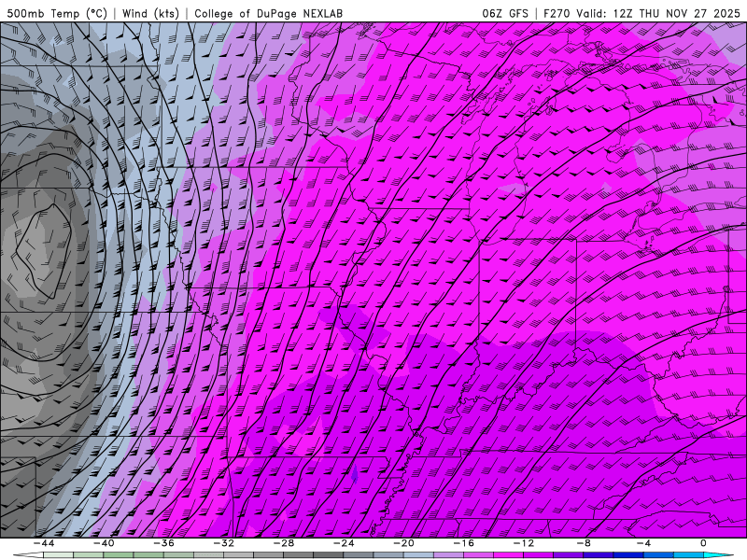Click the -44 colorbar label
This screenshot has width=747, height=560.
(x=44, y=543)
